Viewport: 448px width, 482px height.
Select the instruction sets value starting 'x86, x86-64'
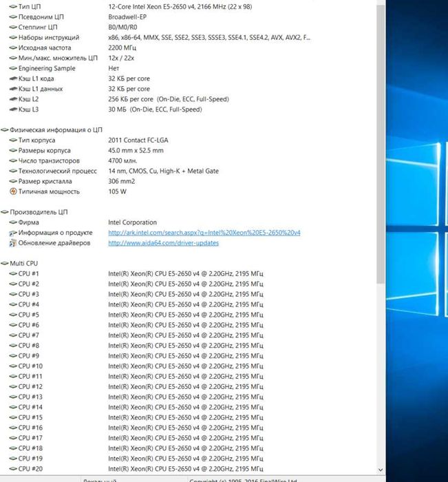tap(209, 37)
